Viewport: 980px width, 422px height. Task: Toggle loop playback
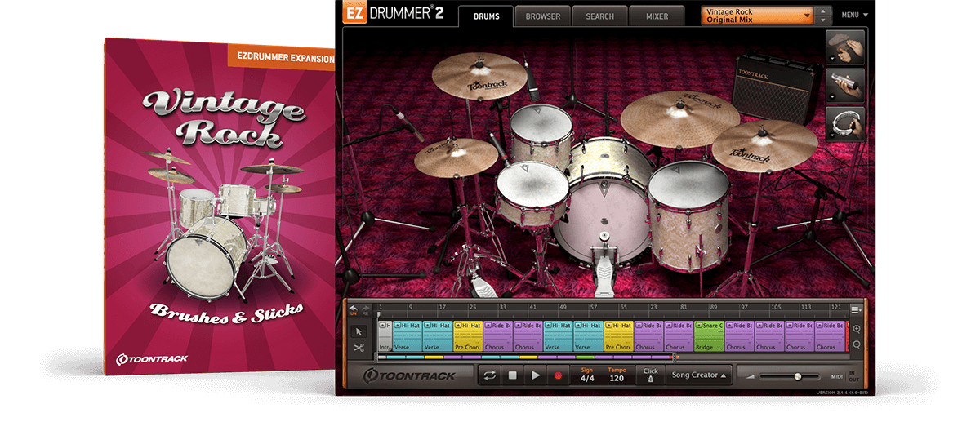point(490,375)
